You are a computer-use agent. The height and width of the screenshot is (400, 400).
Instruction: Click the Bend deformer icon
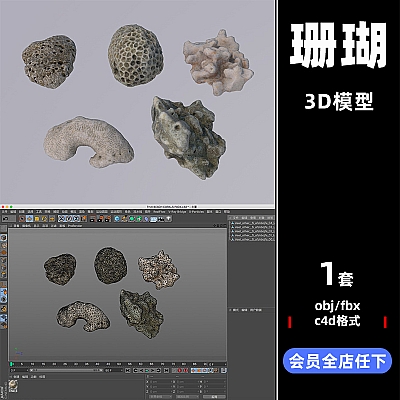click(x=146, y=219)
